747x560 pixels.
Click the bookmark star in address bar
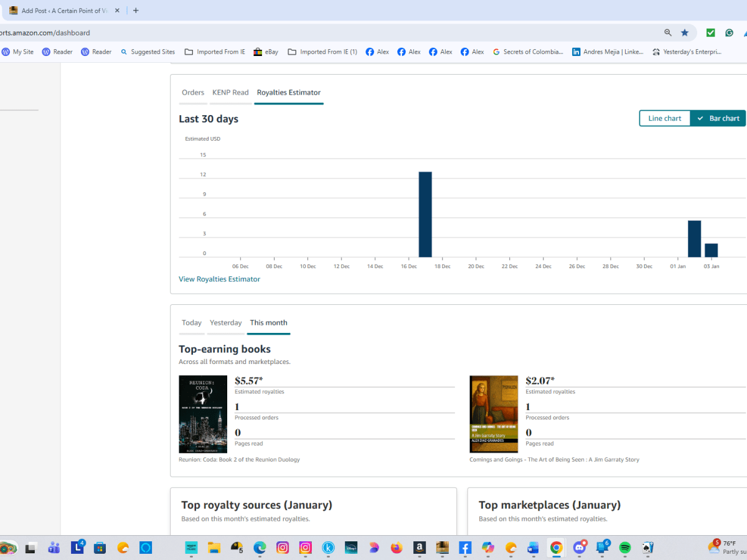685,33
